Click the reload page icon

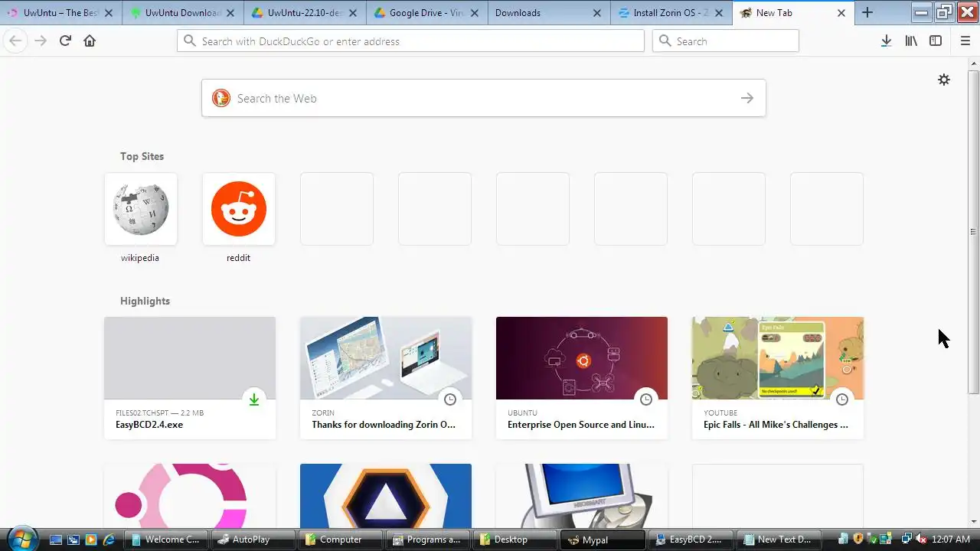coord(65,41)
